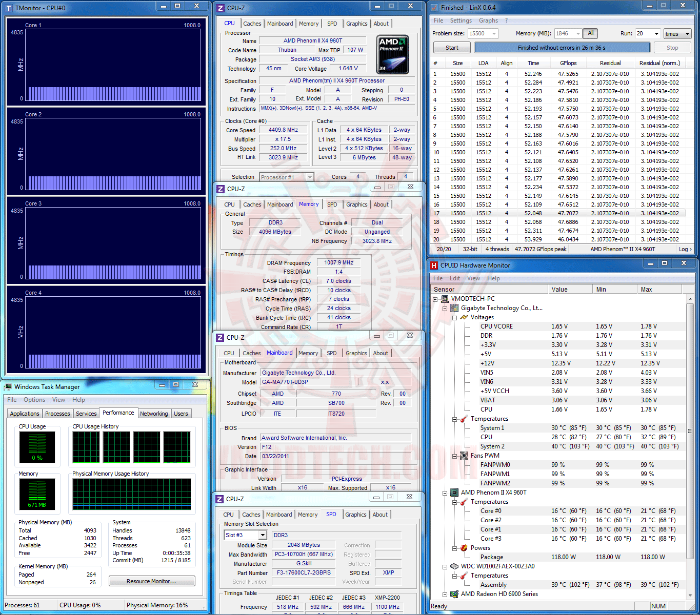700x615 pixels.
Task: Open the Processor #1 selection dropdown
Action: (x=310, y=177)
